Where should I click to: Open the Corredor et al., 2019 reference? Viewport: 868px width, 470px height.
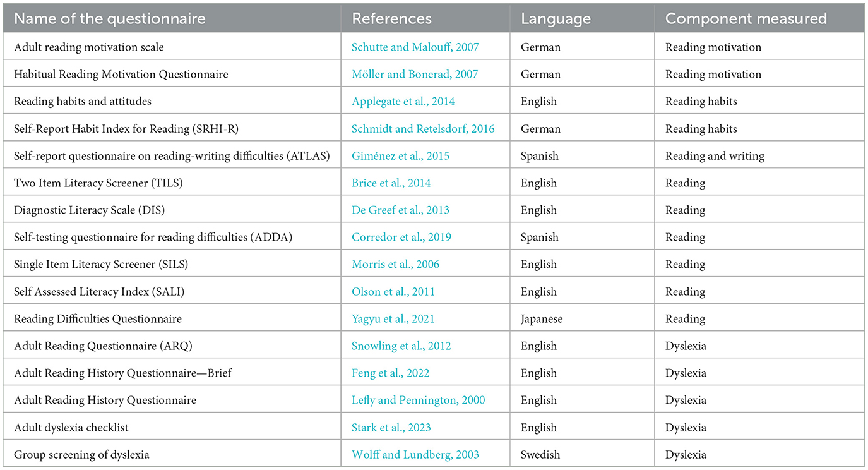[x=401, y=238]
